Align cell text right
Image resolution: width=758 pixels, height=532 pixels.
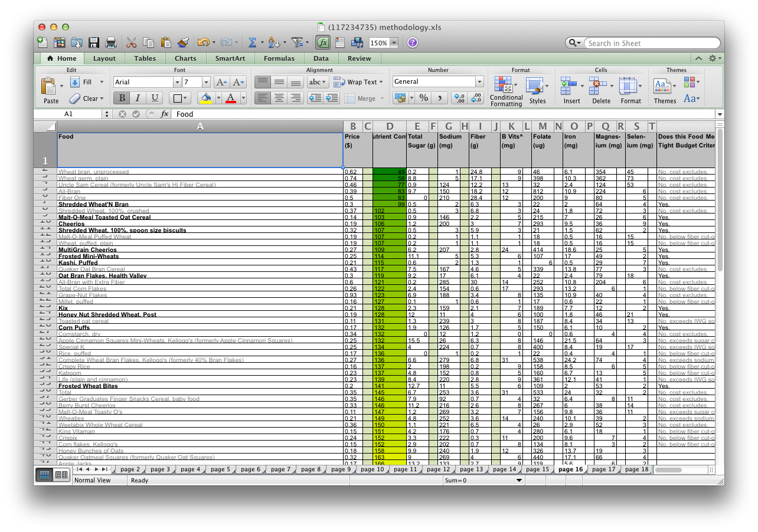coord(296,98)
